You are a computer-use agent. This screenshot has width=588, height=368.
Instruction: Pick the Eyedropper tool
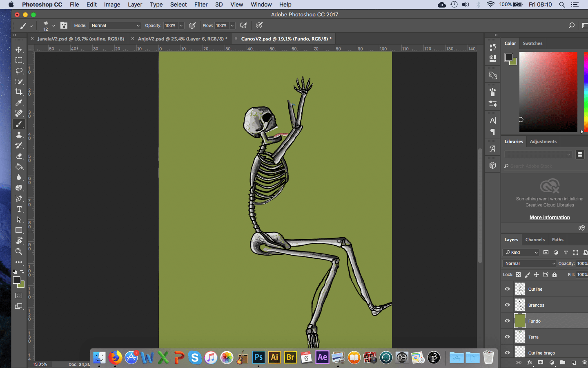19,103
